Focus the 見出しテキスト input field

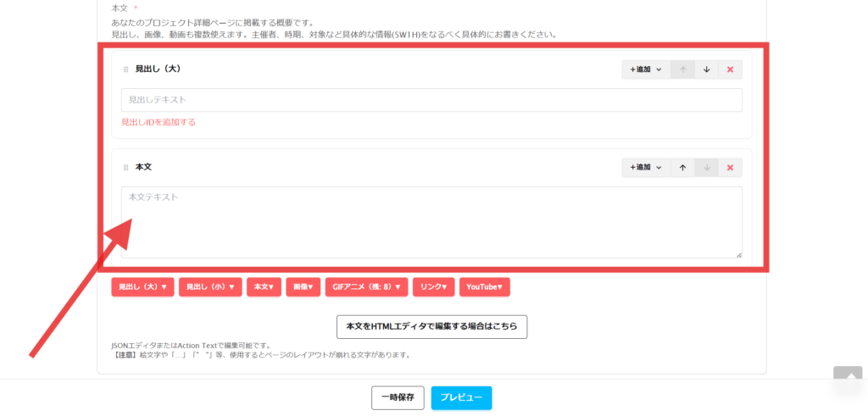point(431,100)
